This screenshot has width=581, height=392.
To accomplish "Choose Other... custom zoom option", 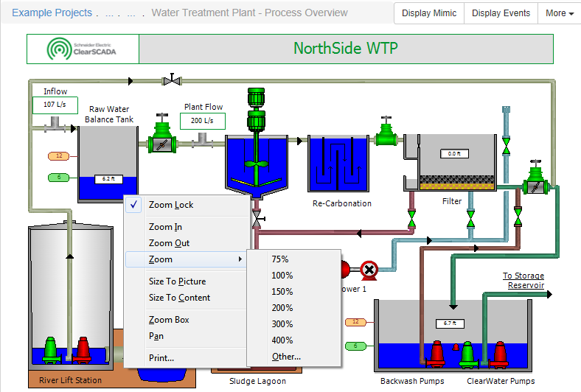I will point(286,357).
